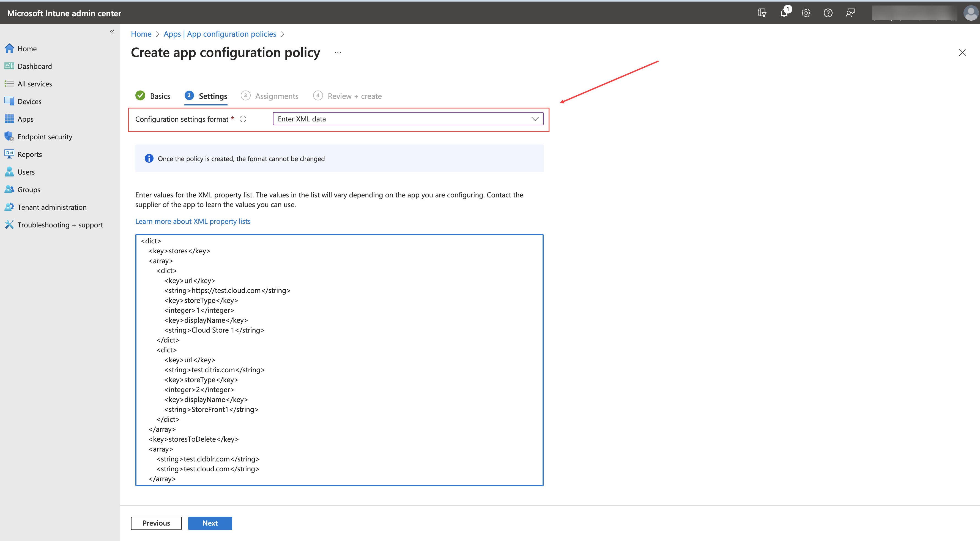980x541 pixels.
Task: Click the Next button
Action: click(x=210, y=523)
